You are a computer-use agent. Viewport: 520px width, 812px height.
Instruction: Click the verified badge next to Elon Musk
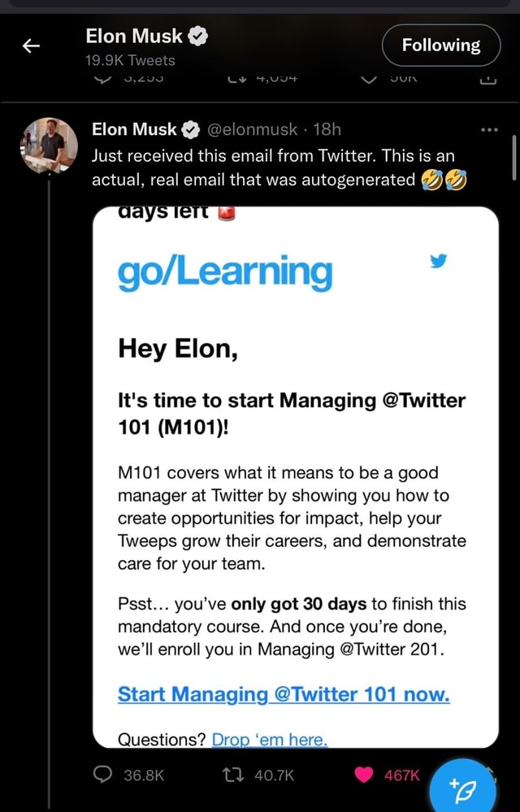tap(188, 129)
